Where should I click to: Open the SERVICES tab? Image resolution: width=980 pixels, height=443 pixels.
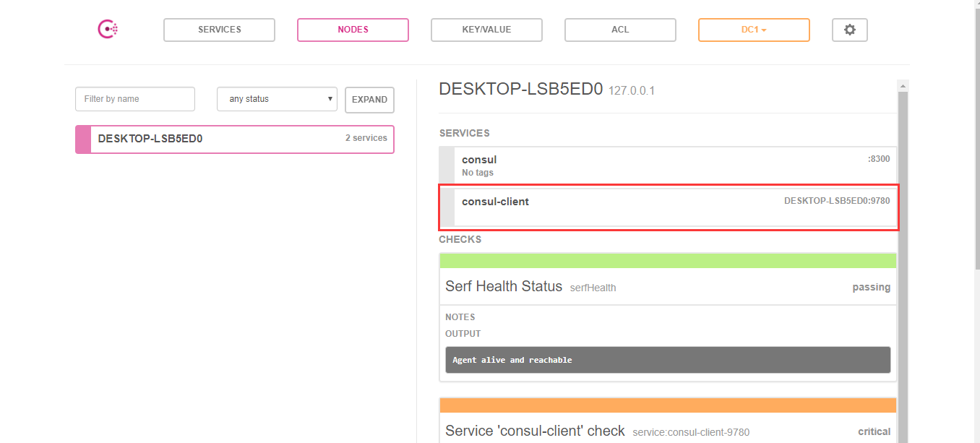[220, 30]
